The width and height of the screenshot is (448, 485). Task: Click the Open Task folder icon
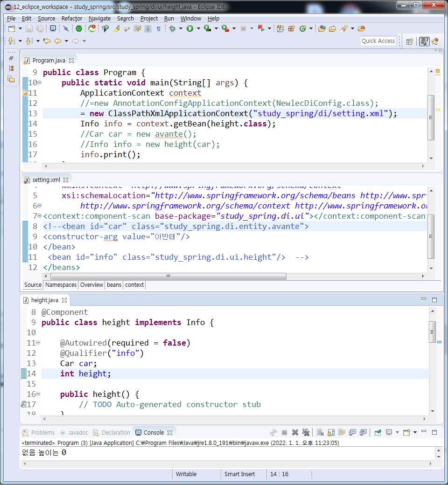333,29
